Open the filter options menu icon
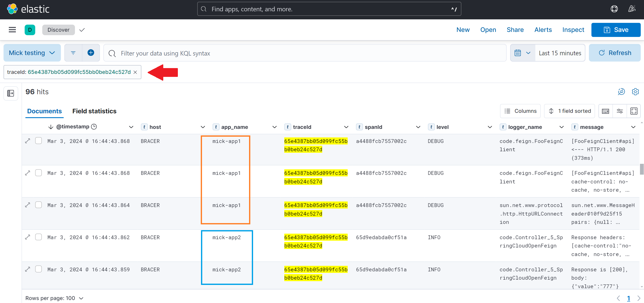The height and width of the screenshot is (303, 644). click(x=73, y=53)
